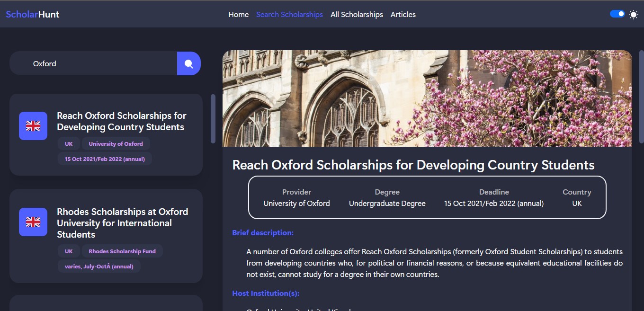This screenshot has height=311, width=644.
Task: Open Rhodes Scholarships at Oxford card title
Action: (123, 223)
